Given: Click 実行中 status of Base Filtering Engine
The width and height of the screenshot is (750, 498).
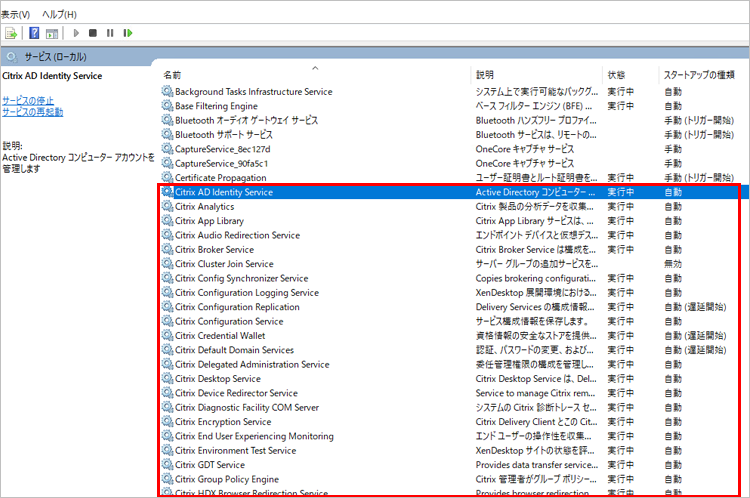Looking at the screenshot, I should [x=621, y=106].
